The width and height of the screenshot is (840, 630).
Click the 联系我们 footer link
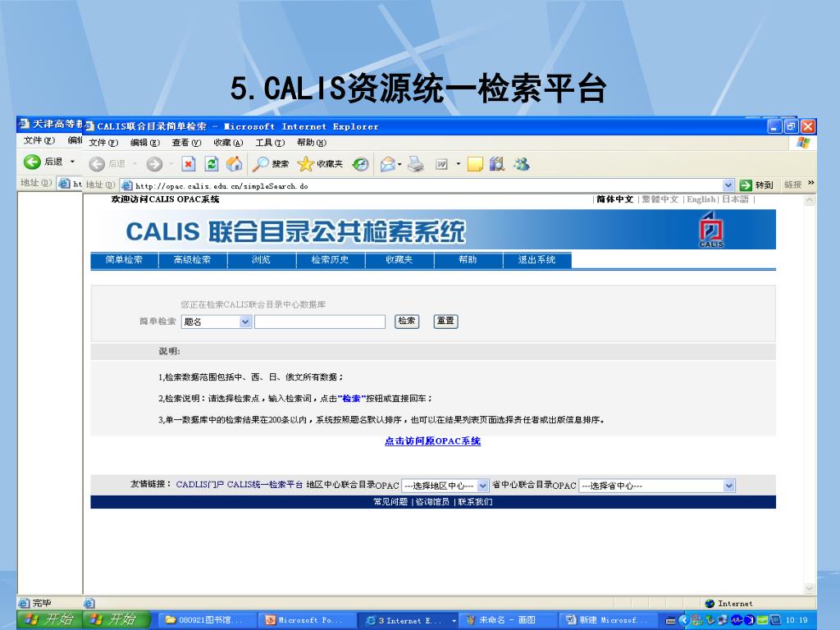(475, 502)
